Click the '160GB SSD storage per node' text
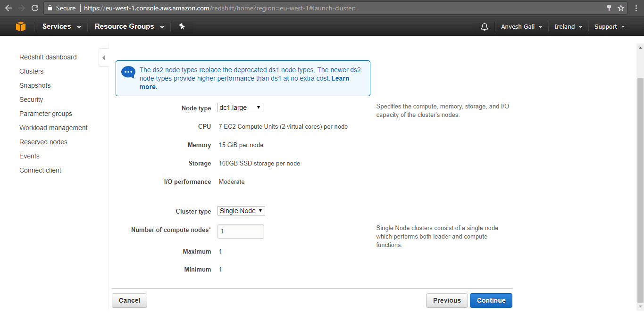The image size is (644, 314). tap(259, 163)
